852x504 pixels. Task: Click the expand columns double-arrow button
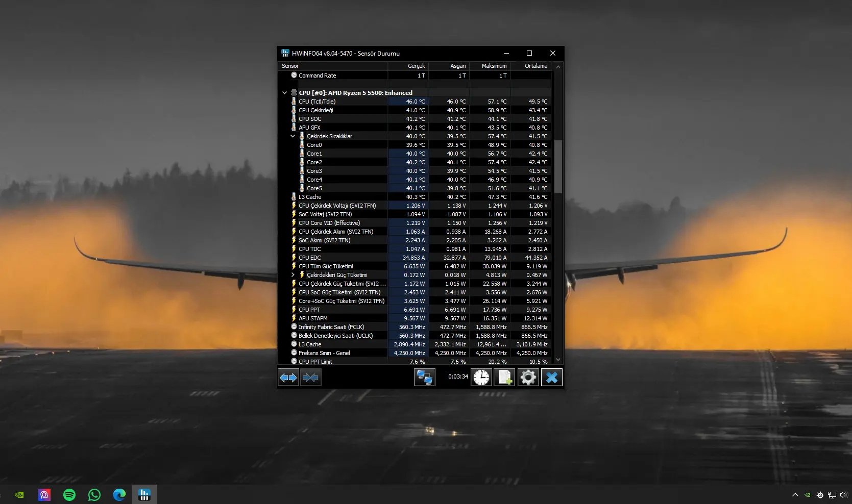pyautogui.click(x=288, y=377)
